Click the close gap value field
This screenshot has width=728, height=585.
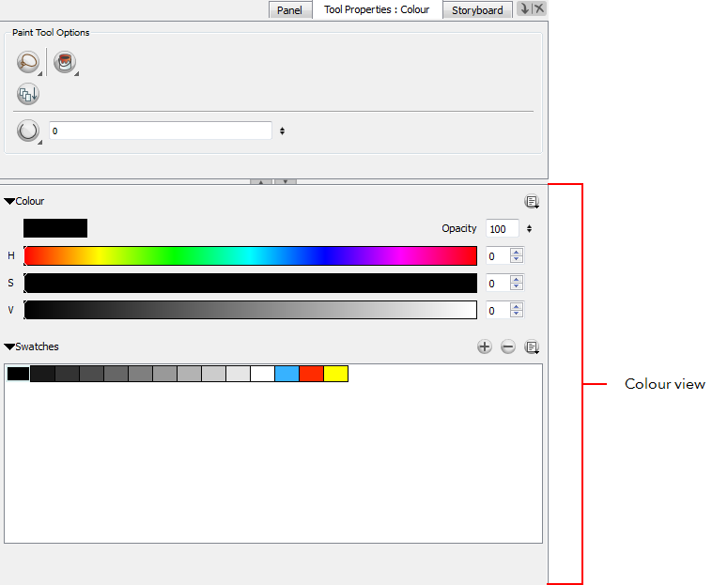(161, 131)
